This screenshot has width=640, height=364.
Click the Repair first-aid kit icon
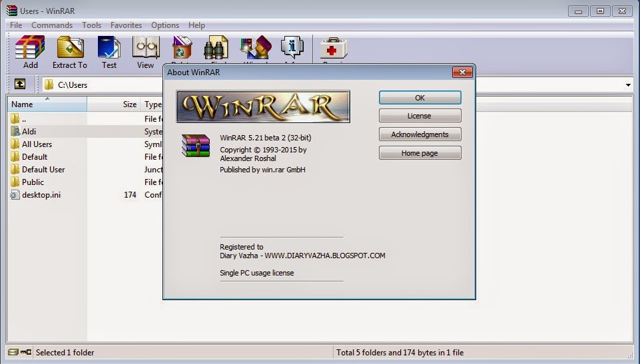[x=333, y=49]
